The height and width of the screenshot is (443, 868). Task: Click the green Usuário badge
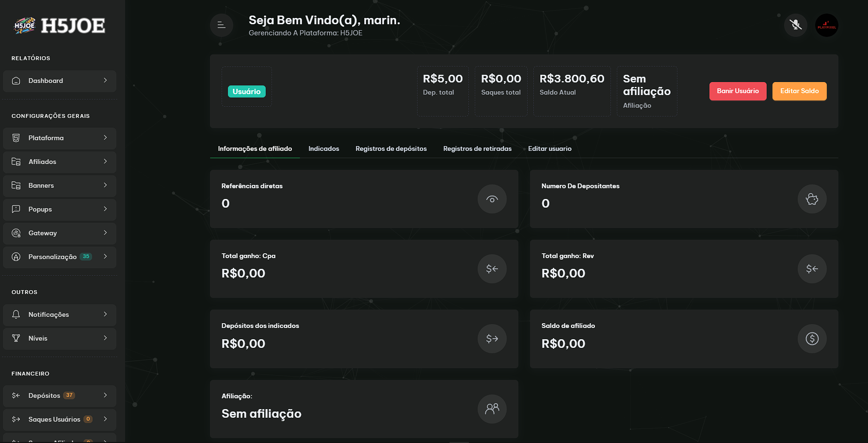(x=247, y=92)
